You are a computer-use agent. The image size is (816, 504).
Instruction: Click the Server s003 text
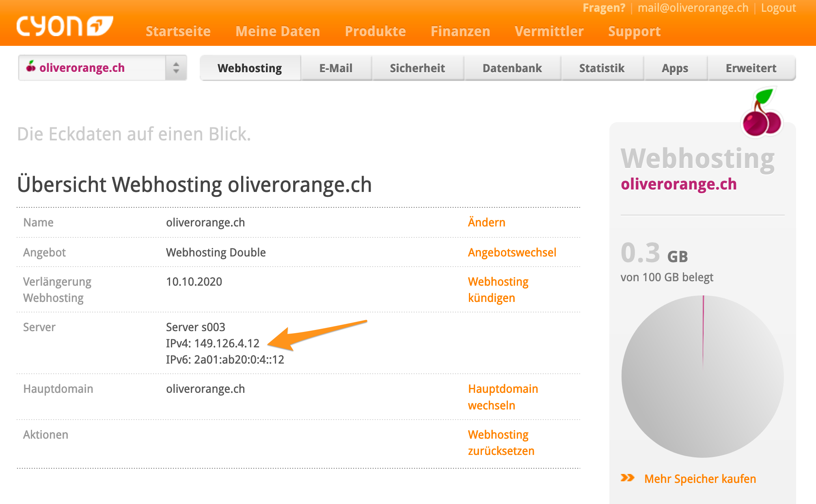click(195, 327)
